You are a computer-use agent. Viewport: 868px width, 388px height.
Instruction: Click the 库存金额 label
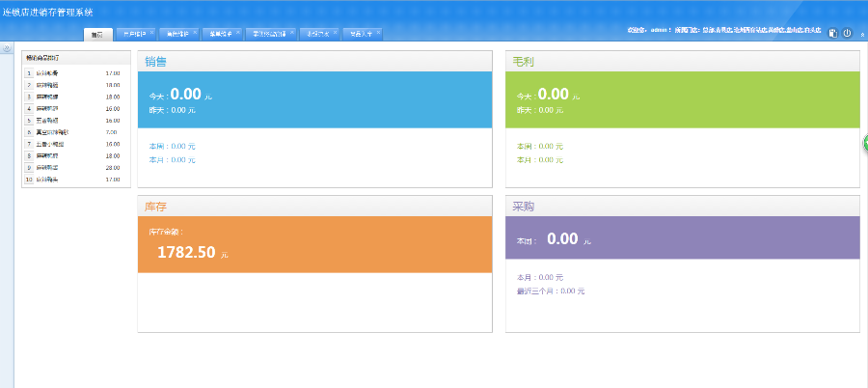click(x=164, y=233)
